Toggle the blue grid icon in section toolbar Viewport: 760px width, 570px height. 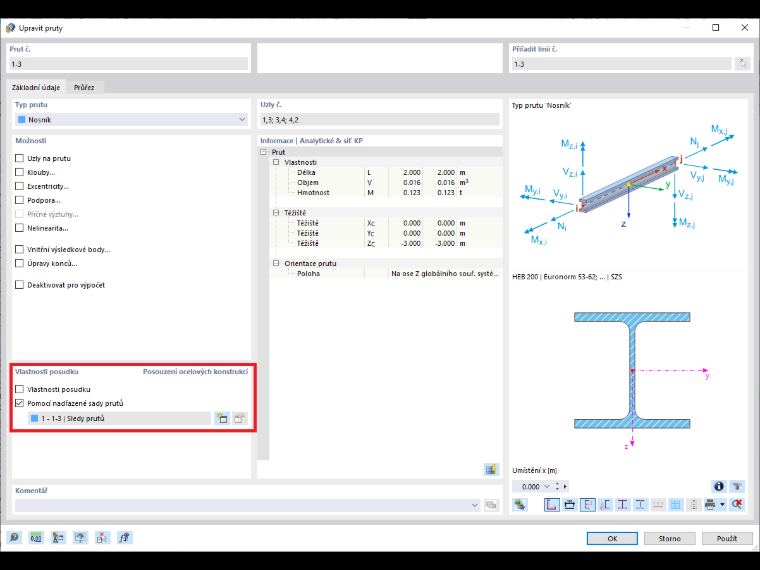676,505
